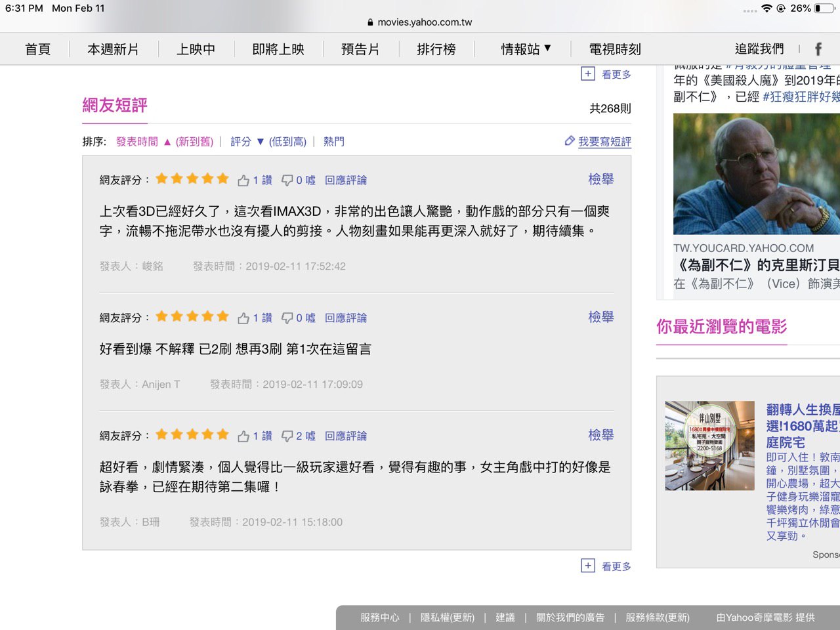Click the plus icon above the reviews section
Image resolution: width=840 pixels, height=630 pixels.
tap(588, 74)
